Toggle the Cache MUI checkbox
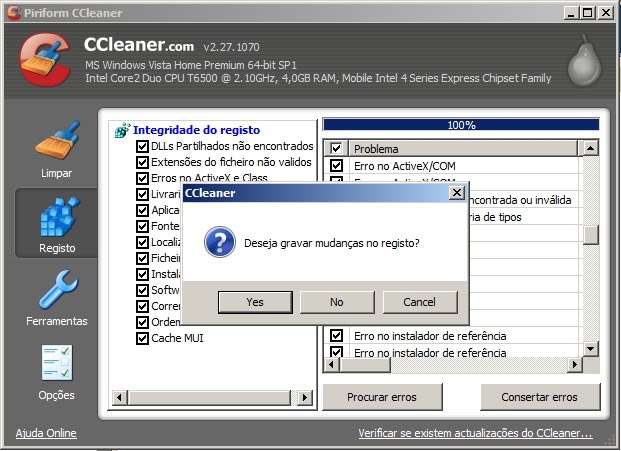 click(142, 338)
